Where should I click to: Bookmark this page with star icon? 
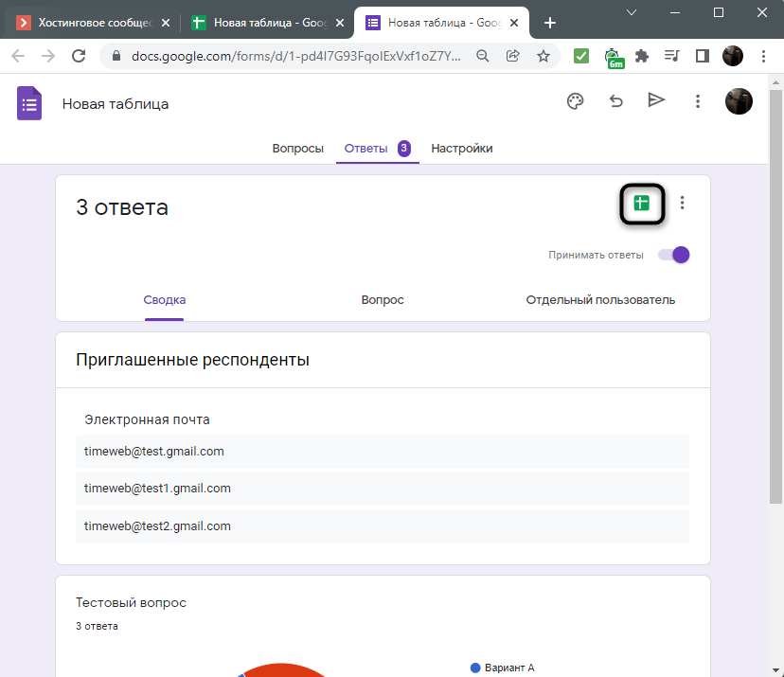(543, 56)
